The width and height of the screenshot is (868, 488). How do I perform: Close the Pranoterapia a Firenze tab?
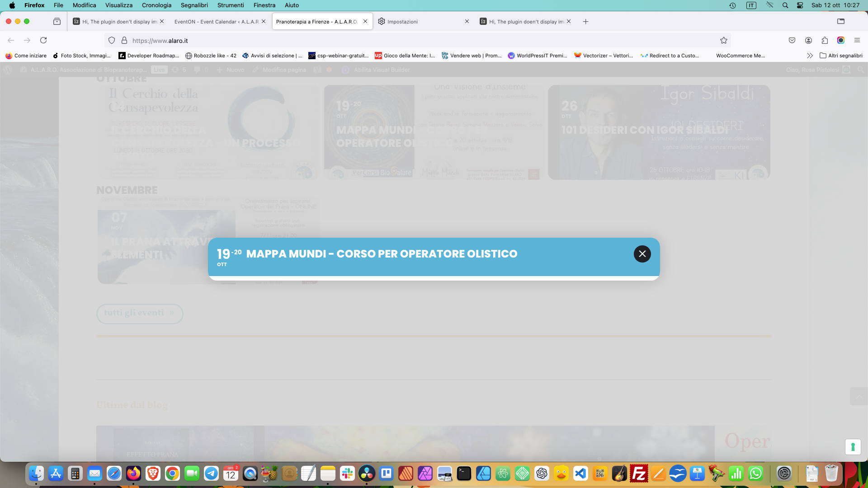(x=365, y=21)
